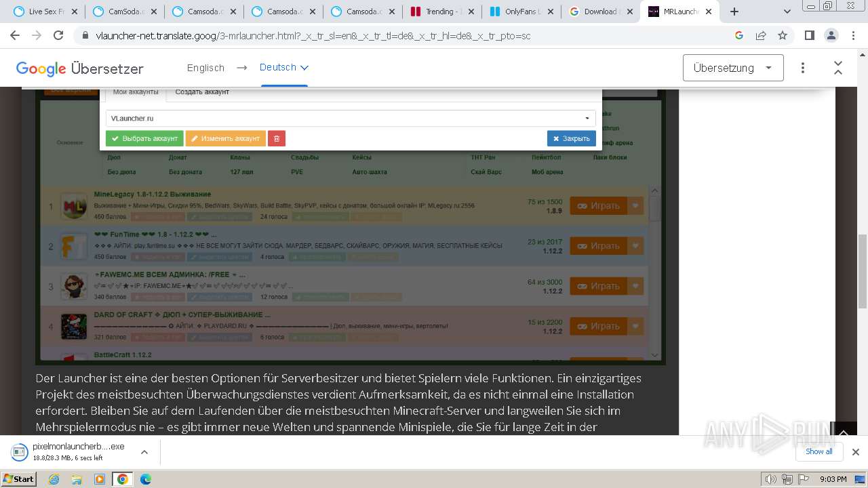Favorite the FAWEMC.ME server heart icon

(x=635, y=286)
